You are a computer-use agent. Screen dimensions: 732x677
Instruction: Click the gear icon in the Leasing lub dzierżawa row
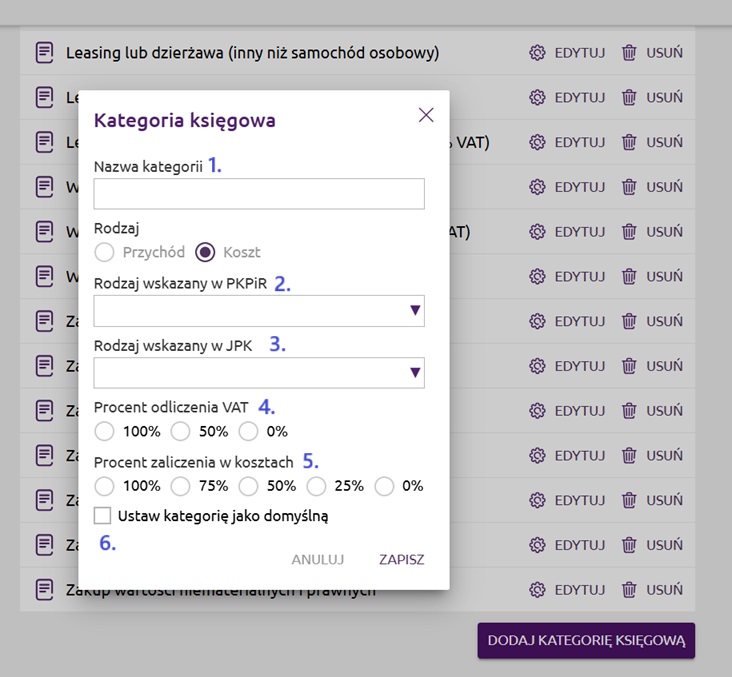click(537, 52)
